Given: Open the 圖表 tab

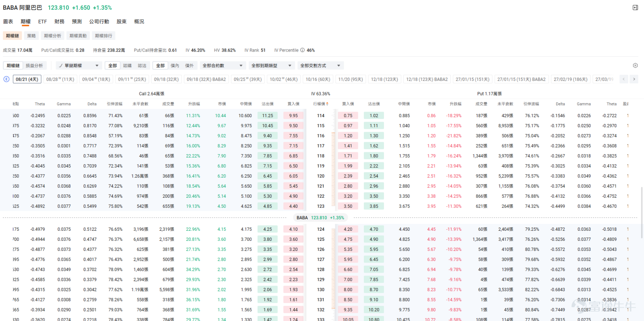Looking at the screenshot, I should point(8,22).
